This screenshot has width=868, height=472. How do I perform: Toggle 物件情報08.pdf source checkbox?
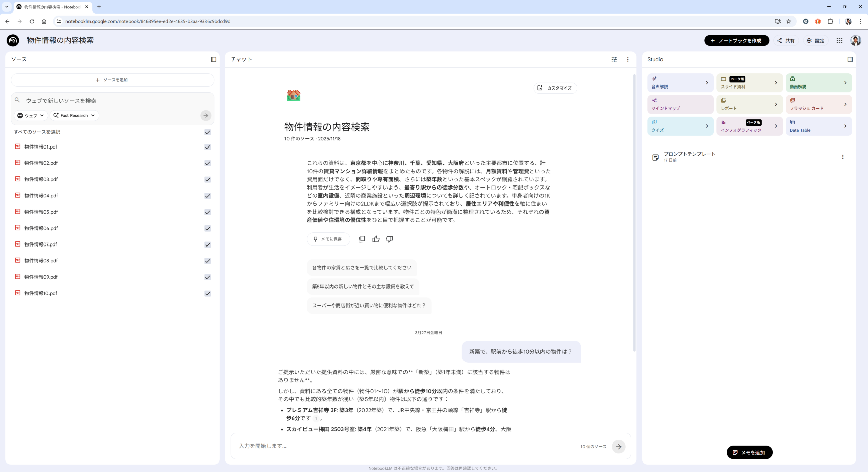(208, 261)
